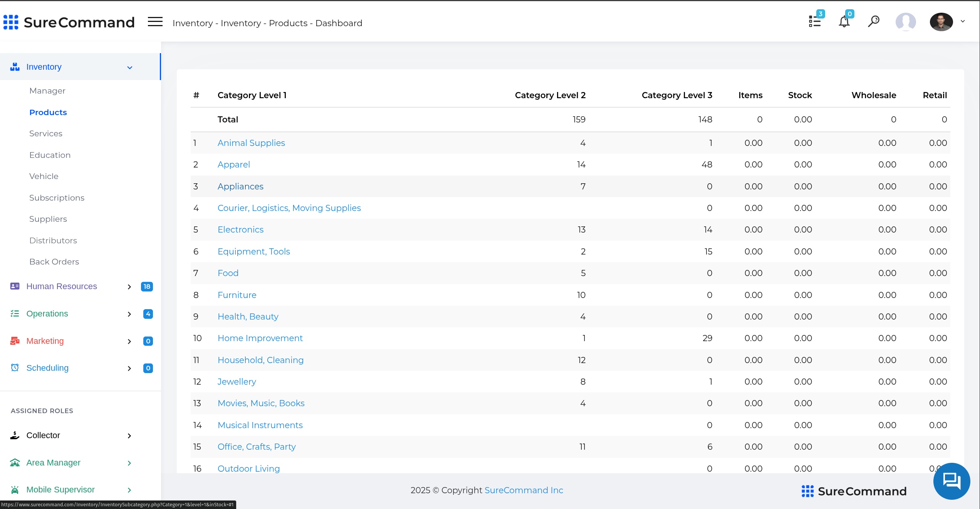Viewport: 980px width, 509px height.
Task: Open the Services submenu item
Action: click(46, 134)
